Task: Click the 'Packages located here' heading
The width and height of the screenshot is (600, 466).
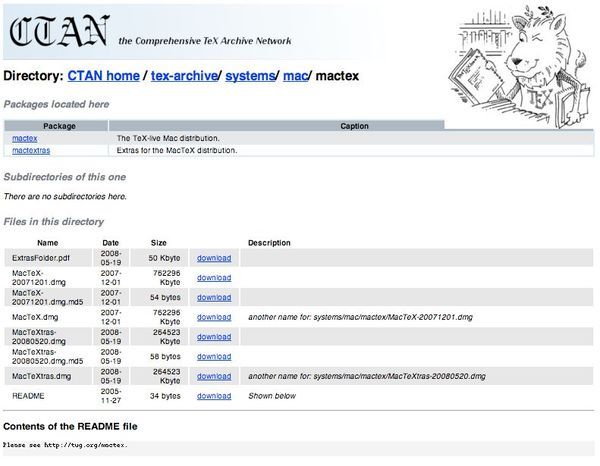Action: coord(56,104)
